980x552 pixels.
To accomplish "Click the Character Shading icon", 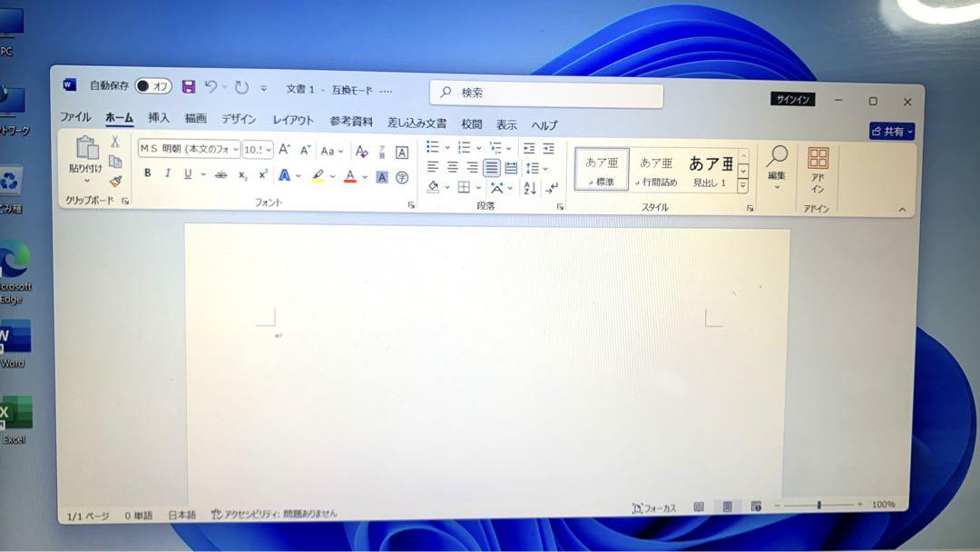I will coord(382,178).
